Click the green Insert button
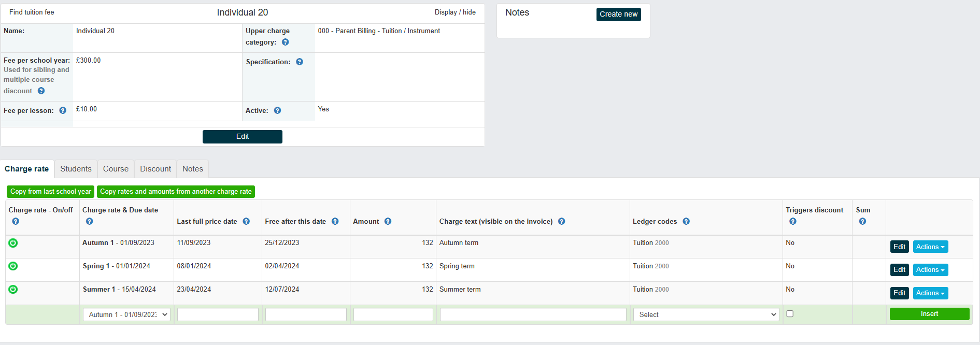 (929, 314)
